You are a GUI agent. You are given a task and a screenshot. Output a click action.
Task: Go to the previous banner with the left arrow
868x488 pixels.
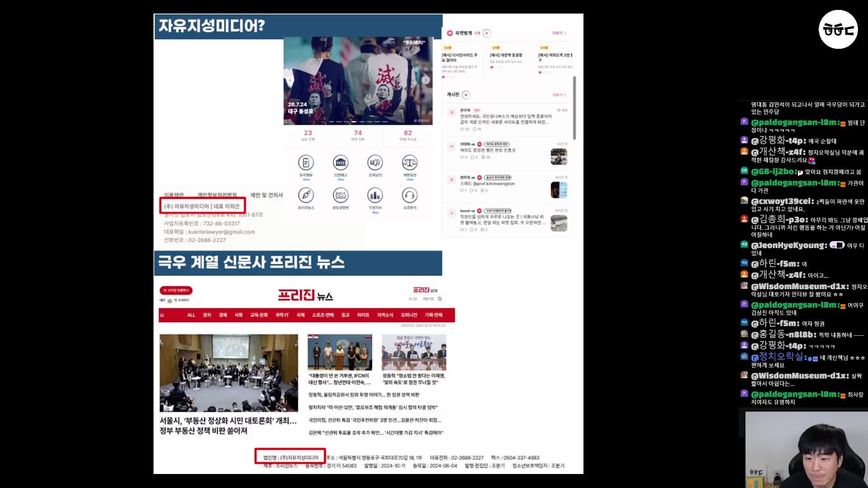(x=291, y=80)
